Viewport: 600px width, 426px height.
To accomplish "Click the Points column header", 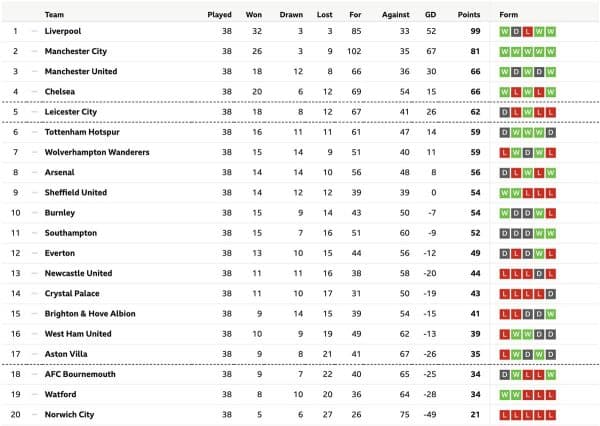I will (x=469, y=15).
